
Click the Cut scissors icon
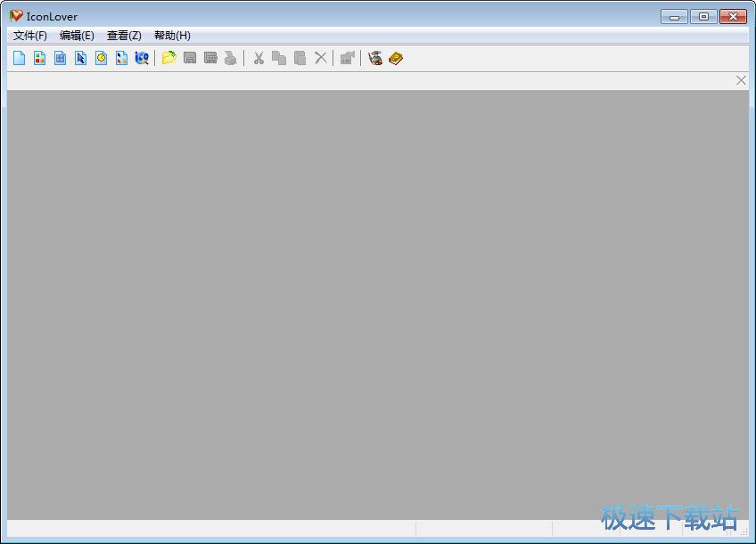(x=259, y=58)
